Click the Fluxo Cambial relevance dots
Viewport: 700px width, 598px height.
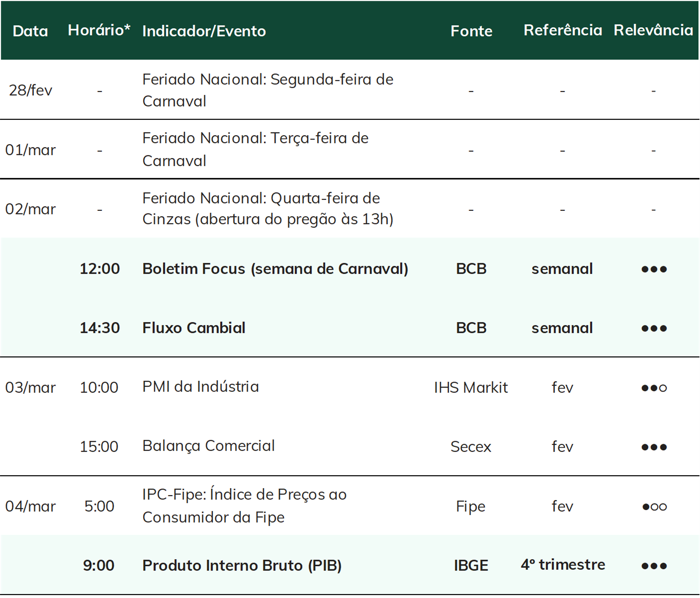(x=654, y=329)
